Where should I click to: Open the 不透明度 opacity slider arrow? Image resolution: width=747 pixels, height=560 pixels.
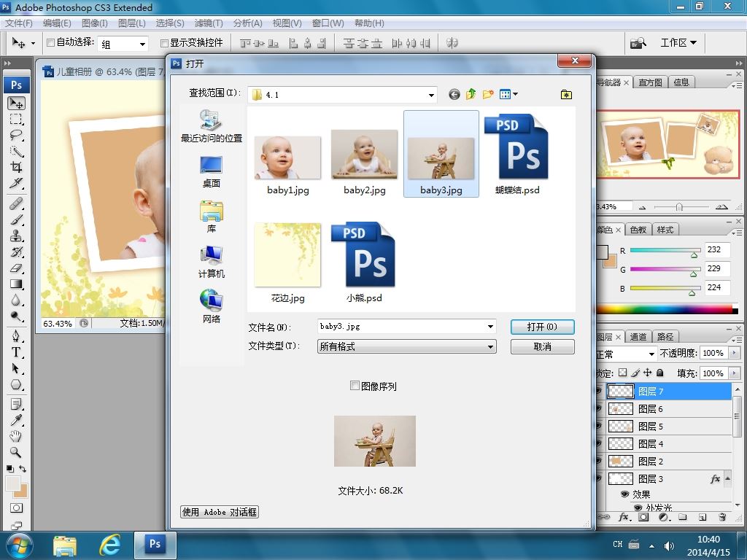click(x=734, y=354)
